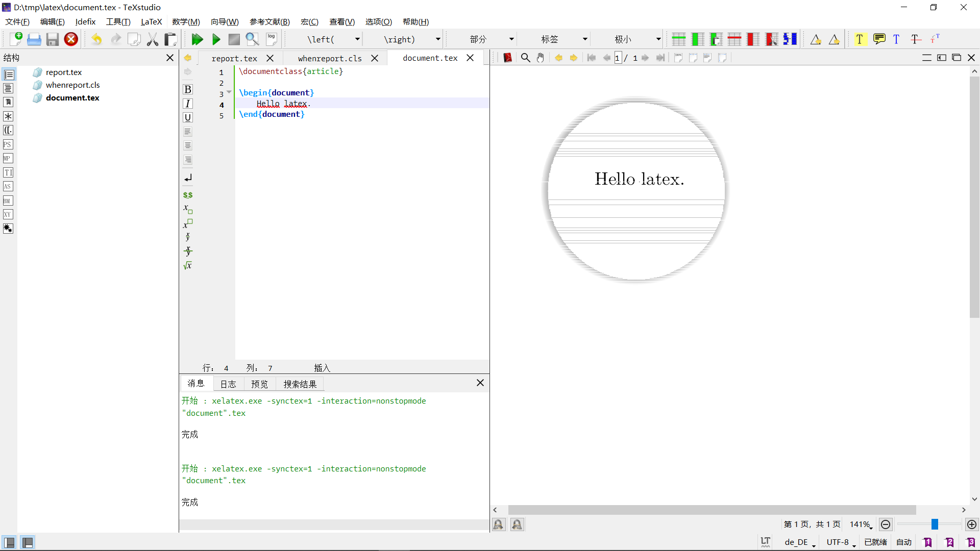Switch to the 日志 log tab

228,384
